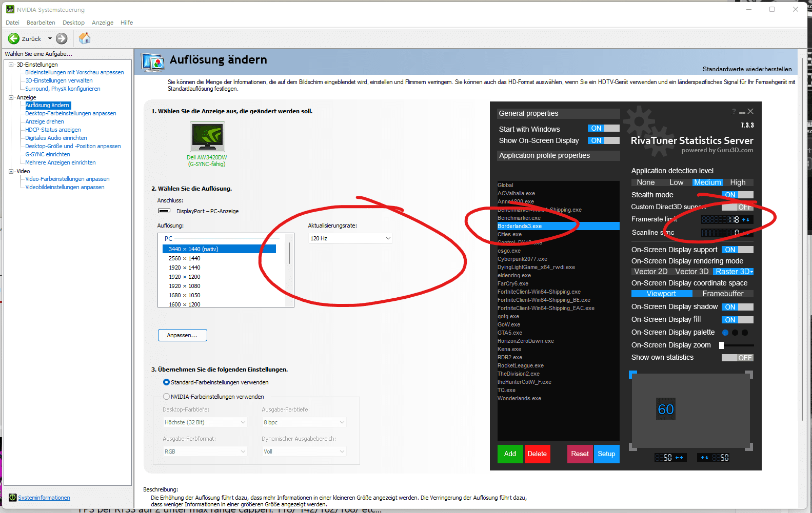Open the Ausgabe-Farbtiefe 8 bpc dropdown
The width and height of the screenshot is (812, 513).
coord(304,422)
